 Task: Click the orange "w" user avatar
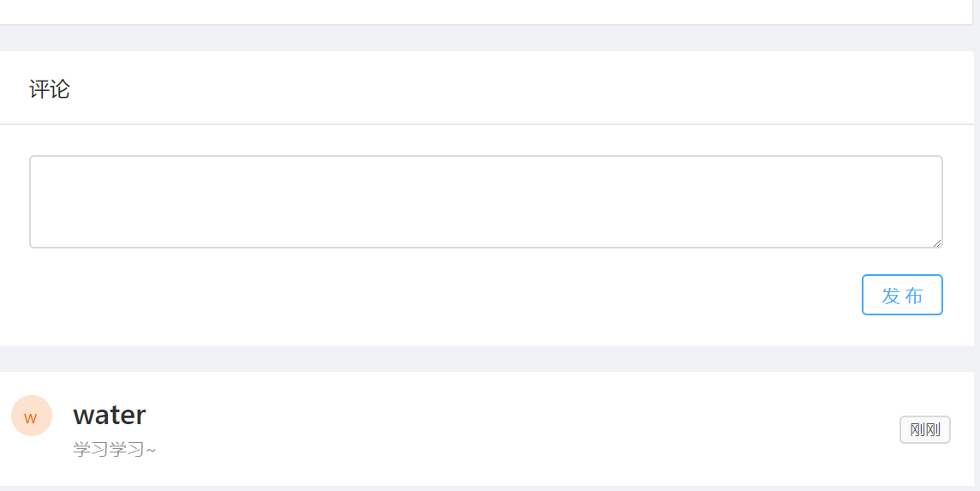31,416
